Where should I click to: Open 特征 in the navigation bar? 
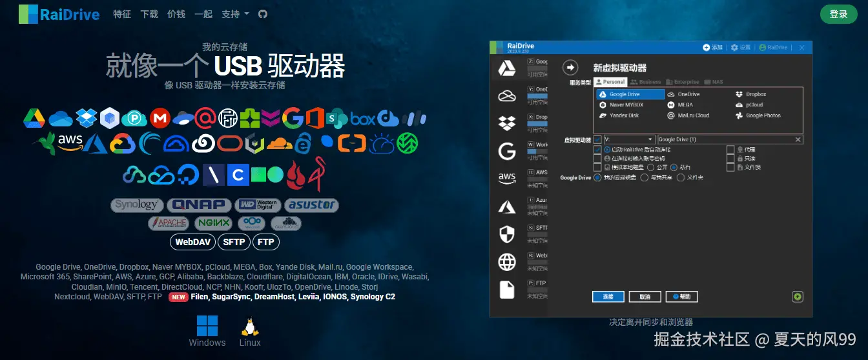point(122,14)
